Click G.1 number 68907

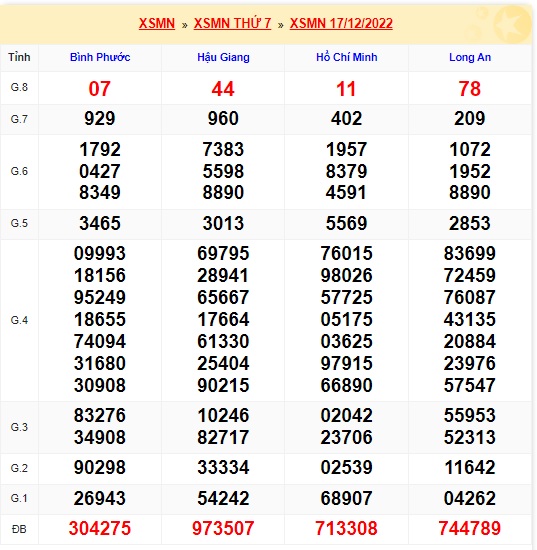(347, 499)
